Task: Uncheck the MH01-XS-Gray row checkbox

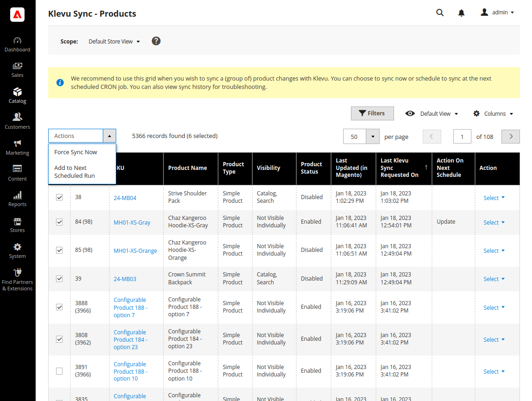Action: point(59,222)
